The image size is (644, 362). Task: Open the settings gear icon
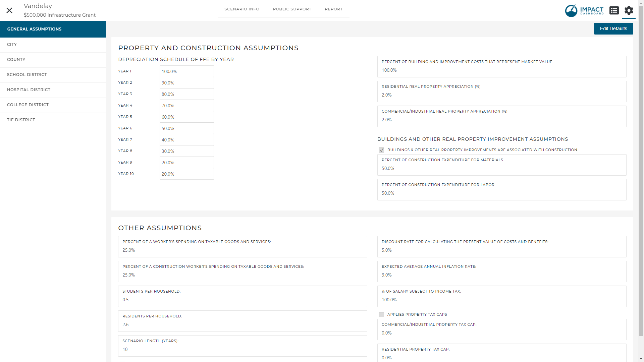point(629,10)
